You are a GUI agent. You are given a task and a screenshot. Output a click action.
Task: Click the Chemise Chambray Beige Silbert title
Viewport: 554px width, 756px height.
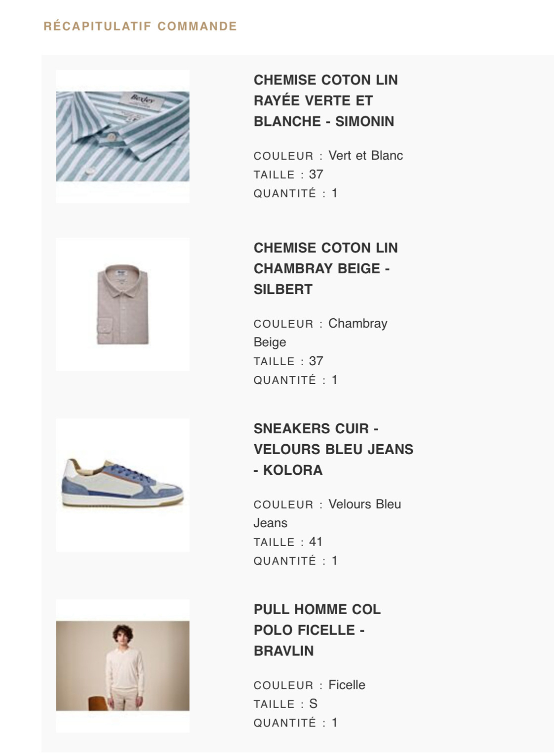[x=326, y=269]
